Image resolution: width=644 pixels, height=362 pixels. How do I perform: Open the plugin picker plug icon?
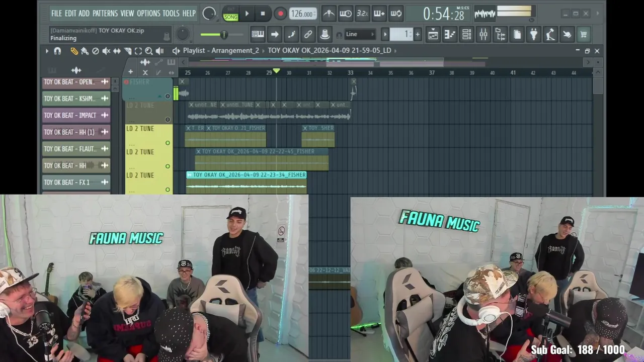(534, 34)
